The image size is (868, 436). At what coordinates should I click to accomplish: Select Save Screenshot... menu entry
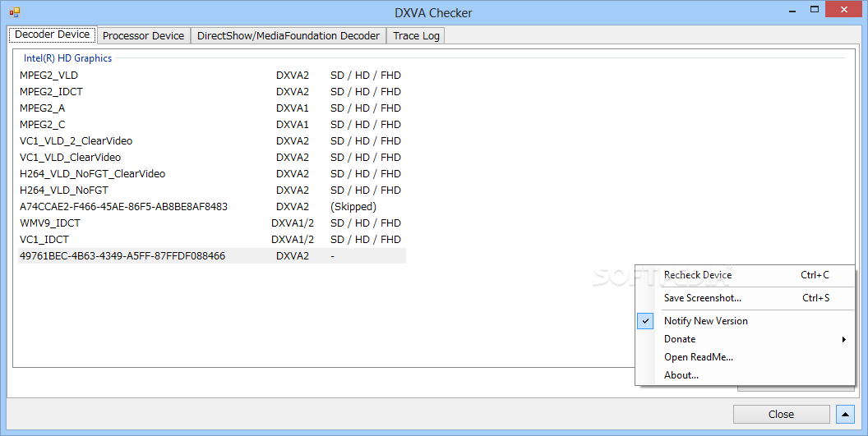[x=745, y=298]
